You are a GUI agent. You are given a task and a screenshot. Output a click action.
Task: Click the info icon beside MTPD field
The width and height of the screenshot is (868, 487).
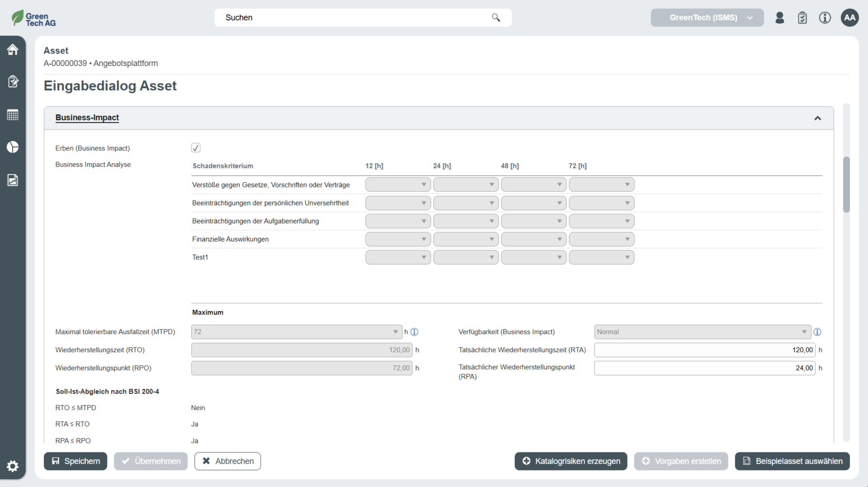pyautogui.click(x=414, y=332)
